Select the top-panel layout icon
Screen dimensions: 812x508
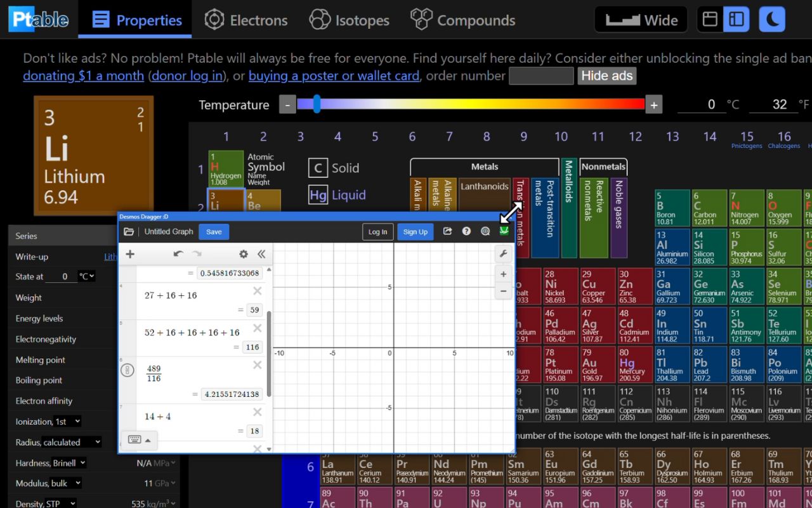click(710, 20)
